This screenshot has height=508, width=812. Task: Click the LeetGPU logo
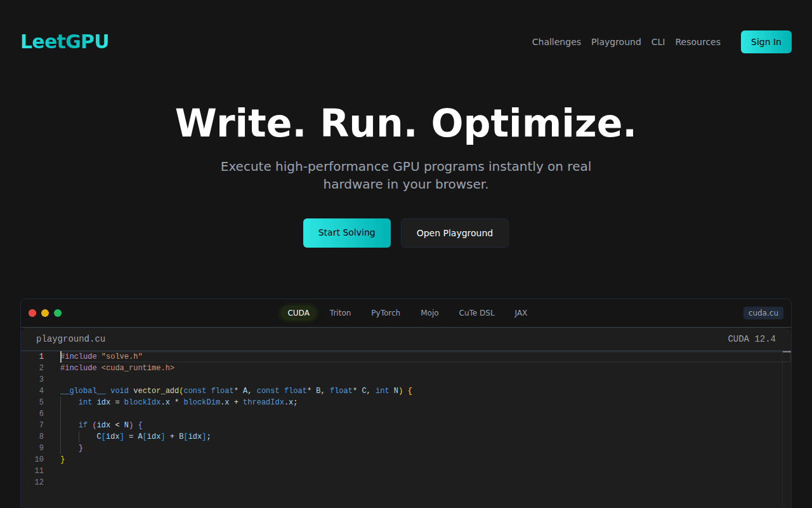65,42
